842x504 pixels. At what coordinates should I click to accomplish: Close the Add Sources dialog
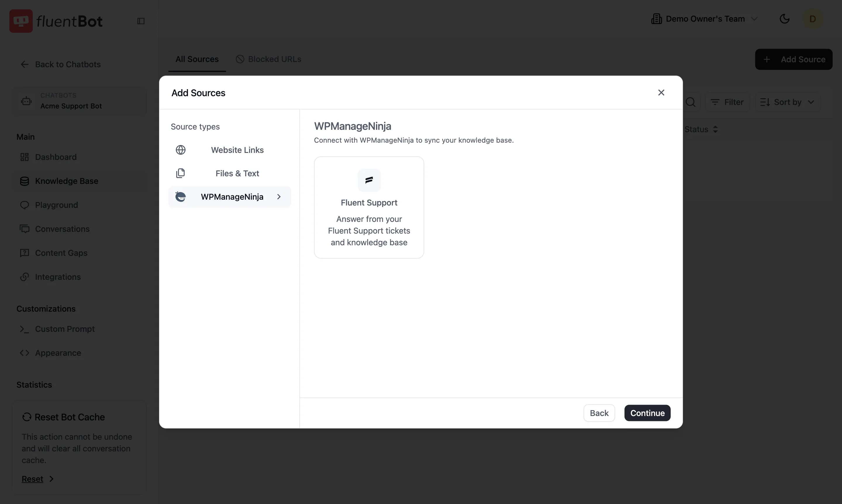pos(661,92)
